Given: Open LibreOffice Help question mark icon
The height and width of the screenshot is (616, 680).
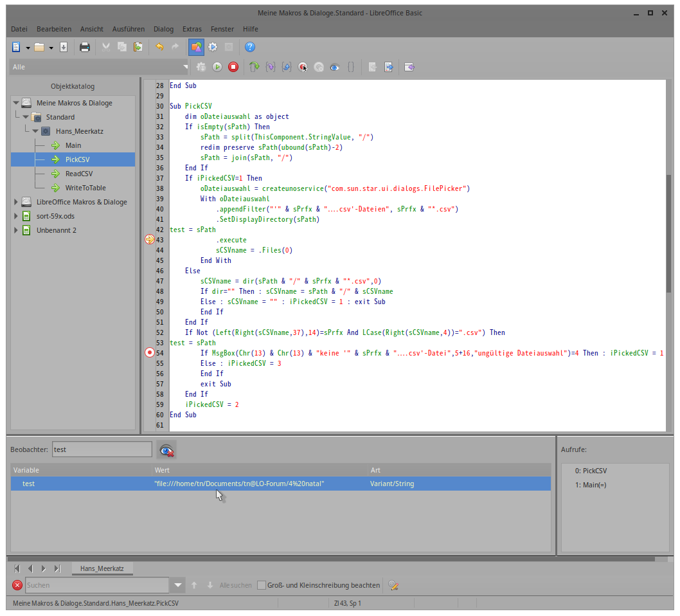Looking at the screenshot, I should pyautogui.click(x=250, y=47).
